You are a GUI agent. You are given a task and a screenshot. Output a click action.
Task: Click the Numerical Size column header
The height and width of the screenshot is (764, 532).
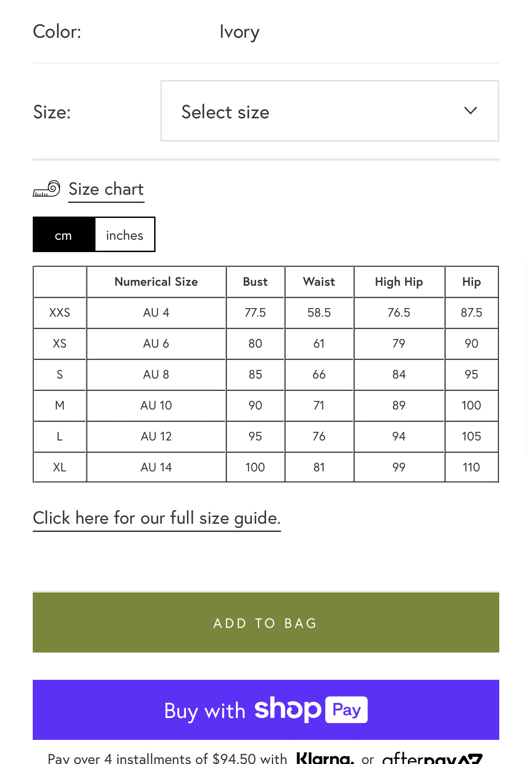156,282
